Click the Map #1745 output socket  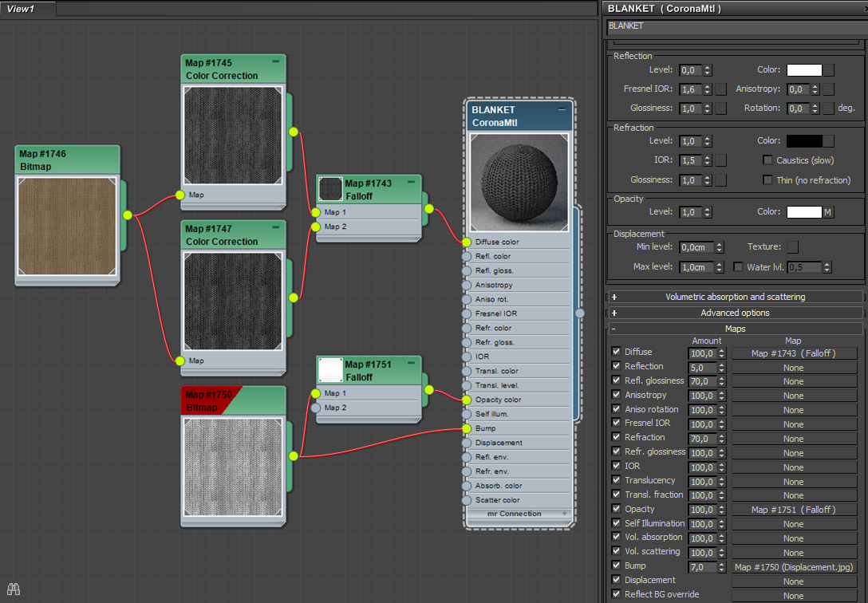(294, 132)
